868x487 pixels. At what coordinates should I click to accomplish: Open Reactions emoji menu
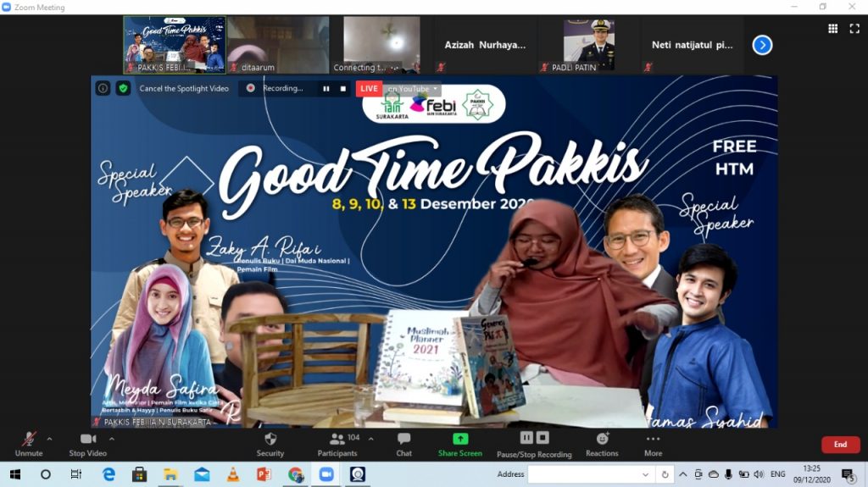[x=603, y=445]
